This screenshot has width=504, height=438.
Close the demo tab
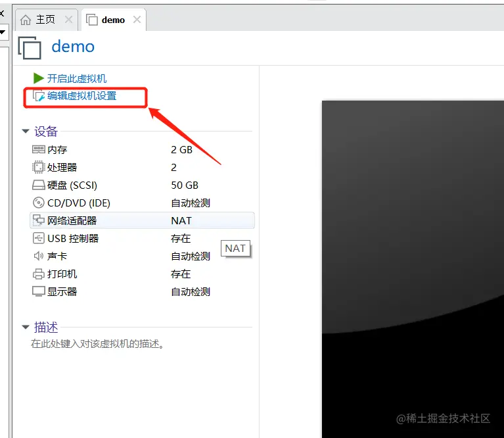click(137, 20)
